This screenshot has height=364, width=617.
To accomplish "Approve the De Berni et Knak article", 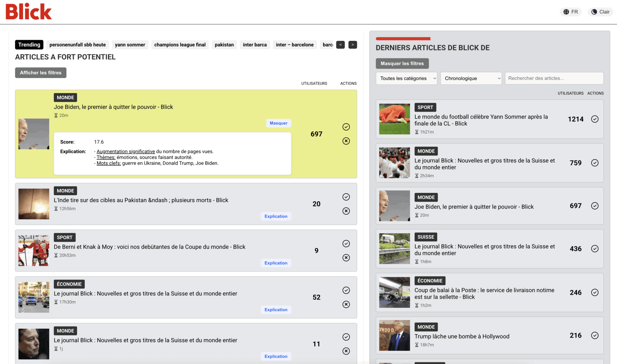I will coord(346,244).
